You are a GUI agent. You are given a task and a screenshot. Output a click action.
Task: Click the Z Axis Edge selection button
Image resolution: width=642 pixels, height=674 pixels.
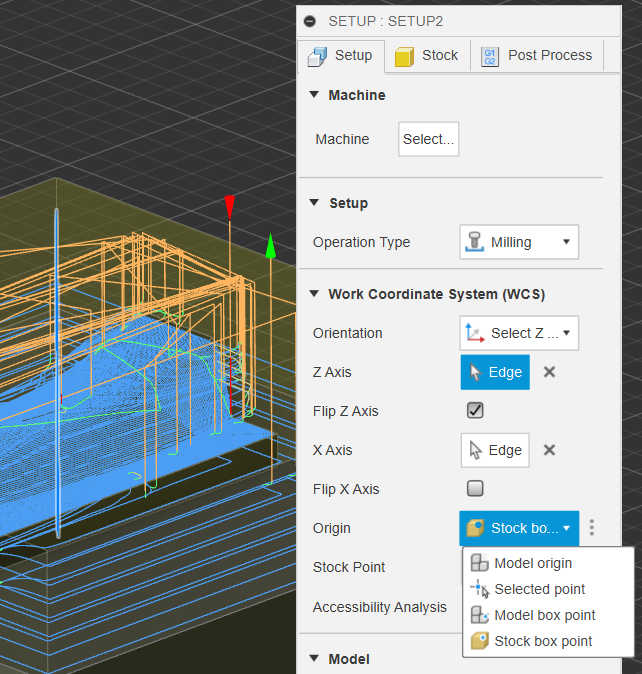(495, 372)
